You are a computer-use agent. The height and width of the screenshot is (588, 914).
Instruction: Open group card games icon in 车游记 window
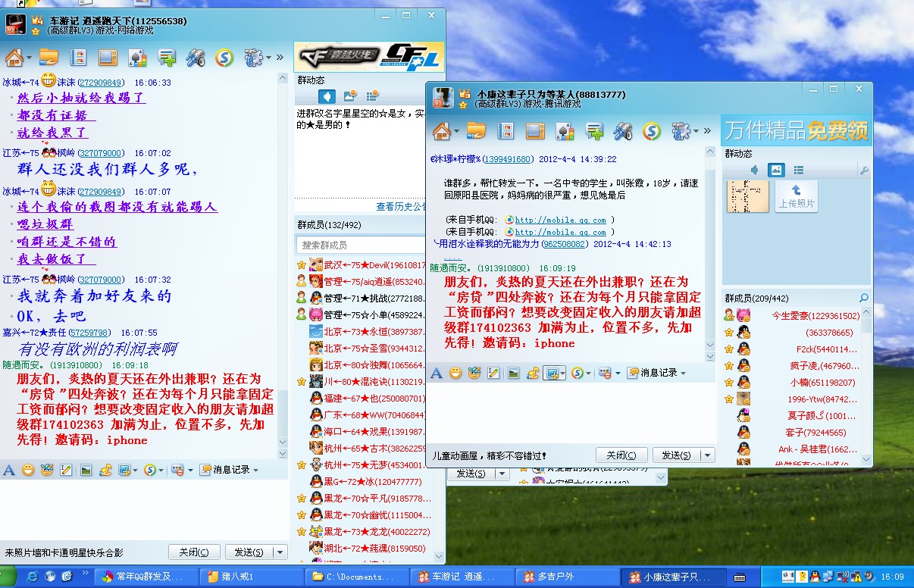[x=137, y=57]
